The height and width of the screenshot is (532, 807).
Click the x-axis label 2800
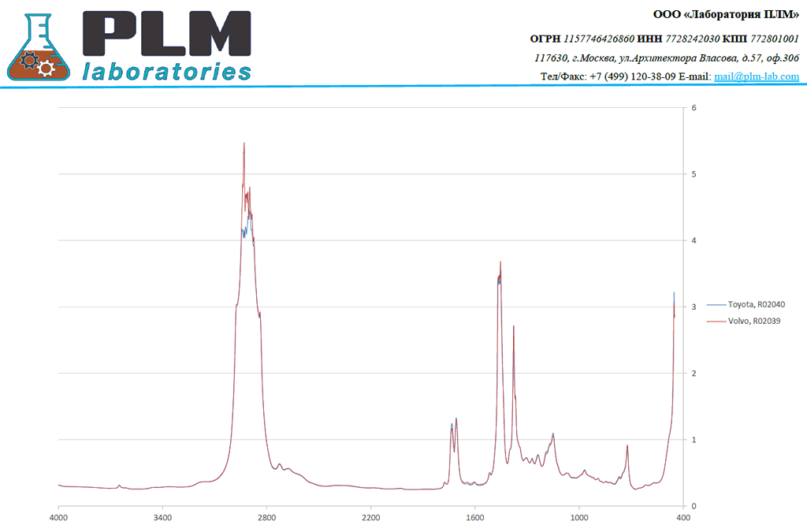coord(266,518)
